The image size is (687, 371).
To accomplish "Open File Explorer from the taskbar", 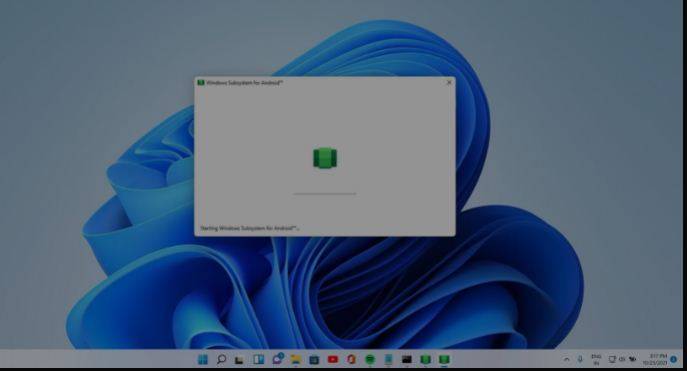I will coord(296,360).
